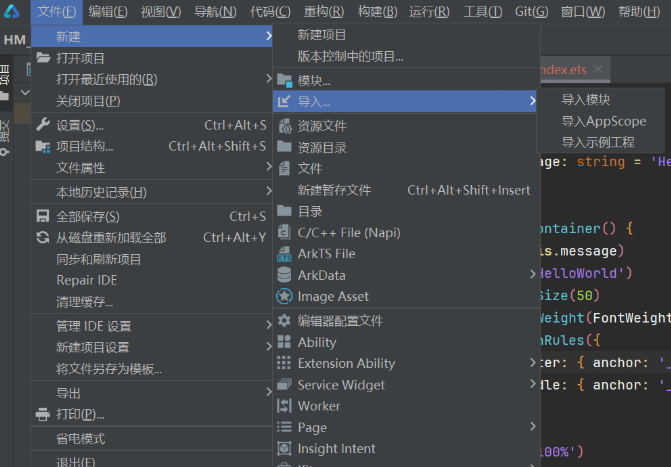Open the Git(G) menu

click(x=531, y=12)
